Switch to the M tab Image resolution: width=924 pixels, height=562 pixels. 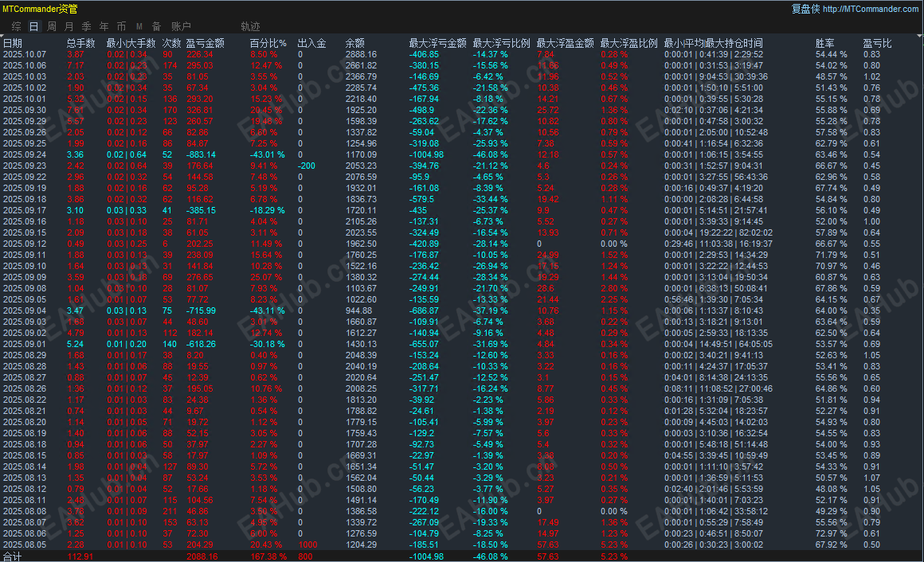coord(139,26)
